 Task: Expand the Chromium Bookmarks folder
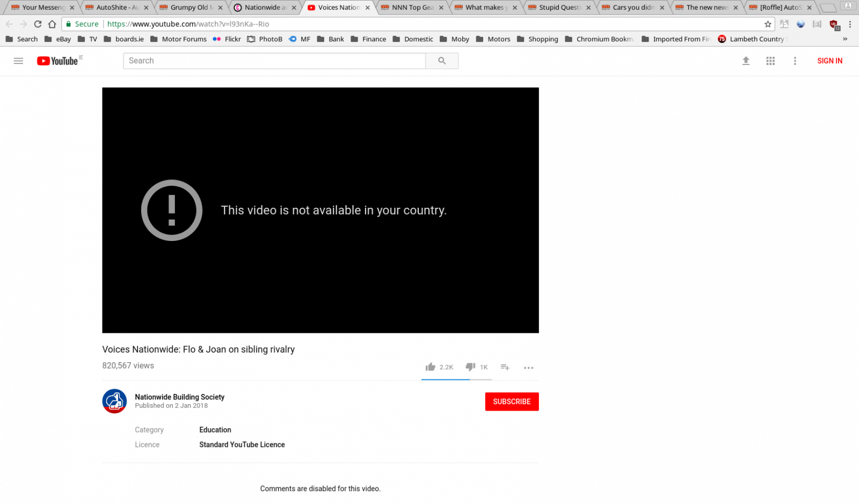click(x=599, y=39)
